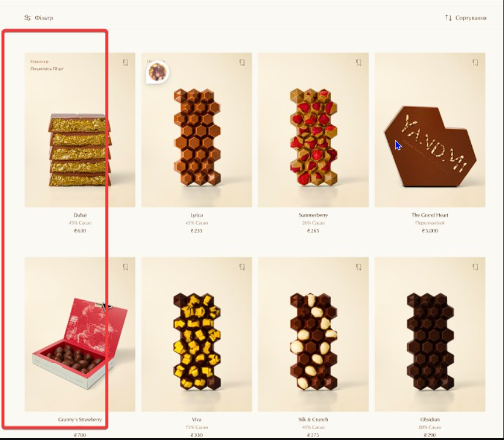504x440 pixels.
Task: Open the Viva yellow-topped bar image
Action: [x=197, y=334]
